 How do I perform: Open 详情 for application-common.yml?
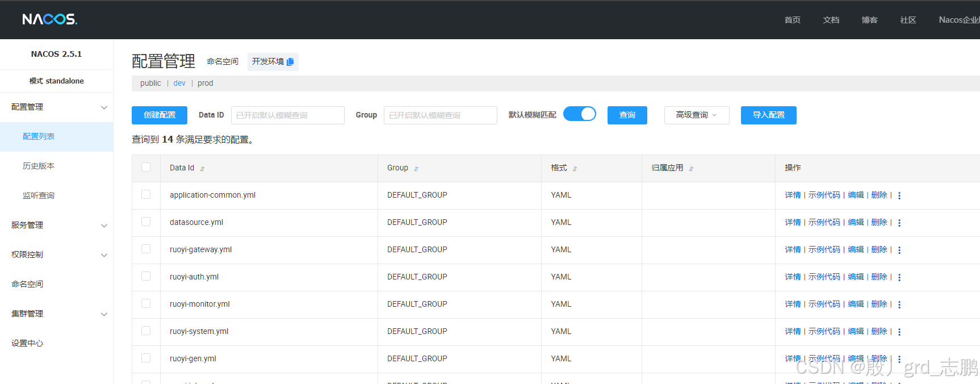coord(793,195)
